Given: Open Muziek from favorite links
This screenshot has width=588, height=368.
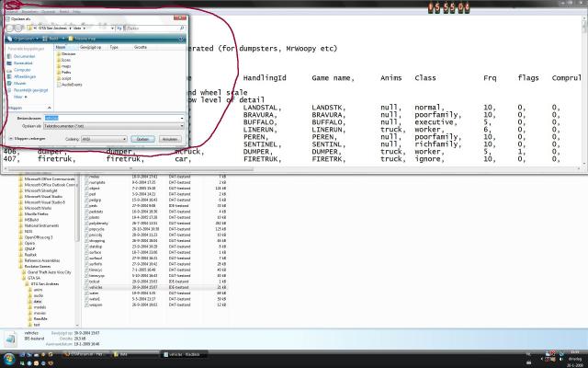Looking at the screenshot, I should point(20,82).
